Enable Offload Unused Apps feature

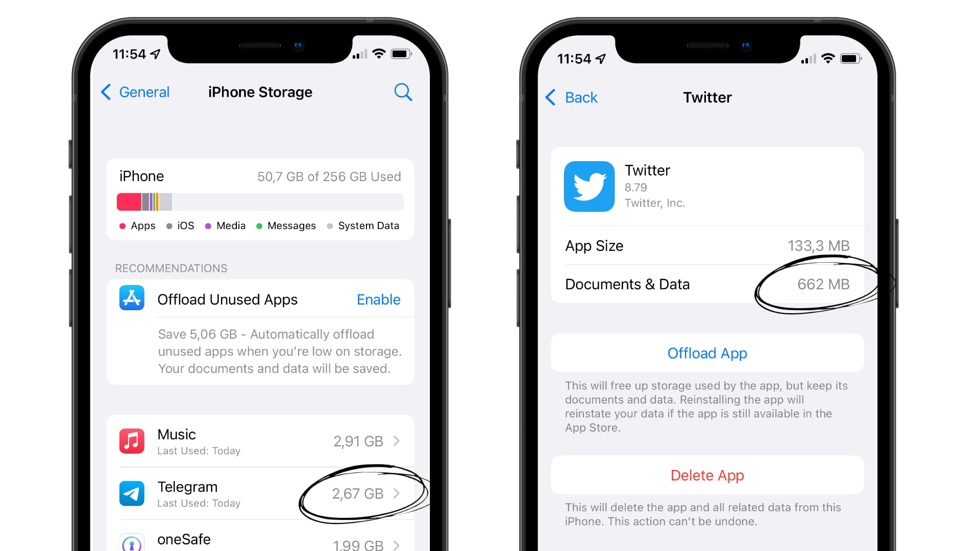(x=378, y=299)
